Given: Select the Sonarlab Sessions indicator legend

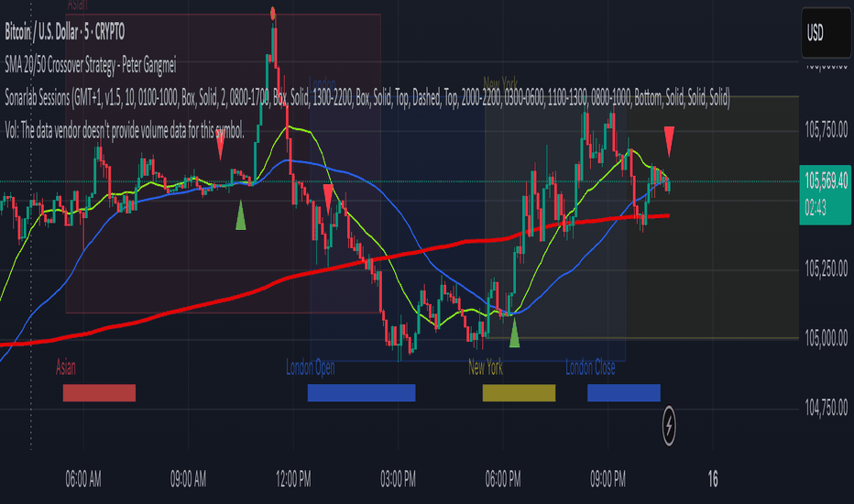Looking at the screenshot, I should coord(367,98).
